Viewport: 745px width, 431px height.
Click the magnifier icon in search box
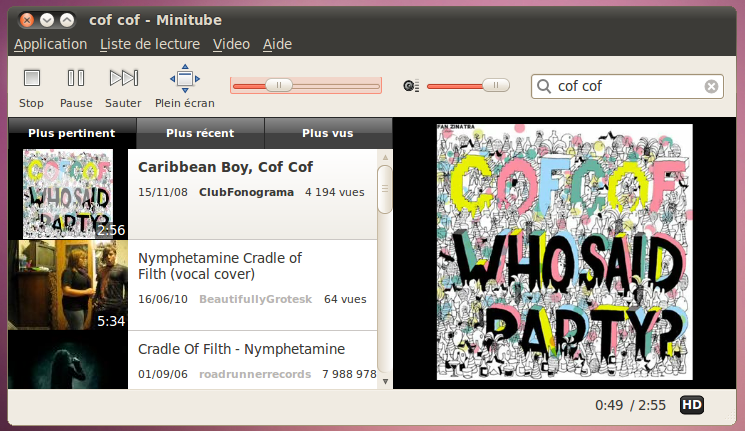coord(545,87)
